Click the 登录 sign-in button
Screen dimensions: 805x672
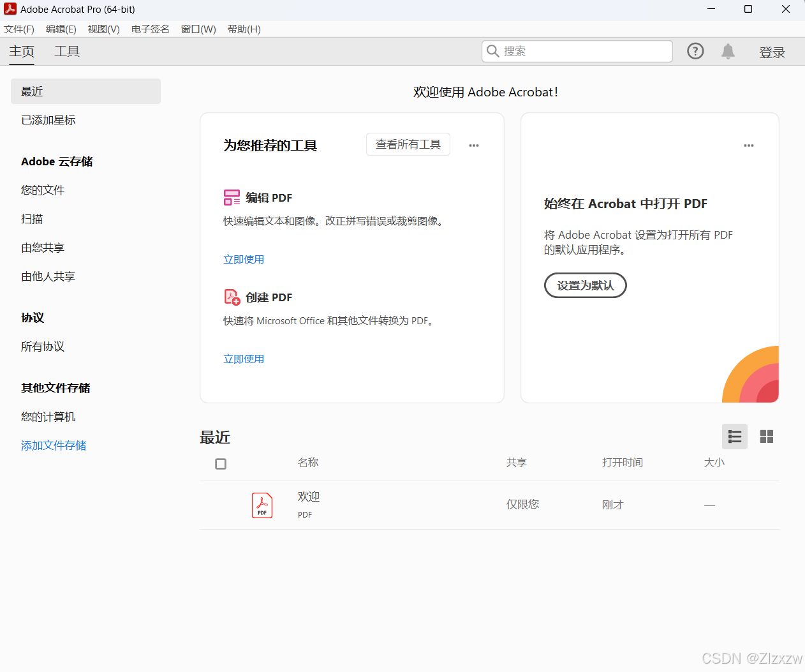772,52
